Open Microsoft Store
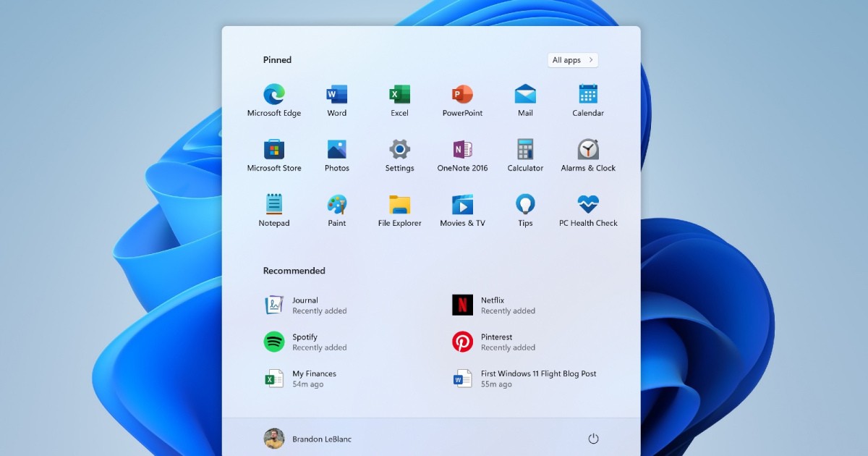Viewport: 868px width, 456px height. pyautogui.click(x=274, y=150)
